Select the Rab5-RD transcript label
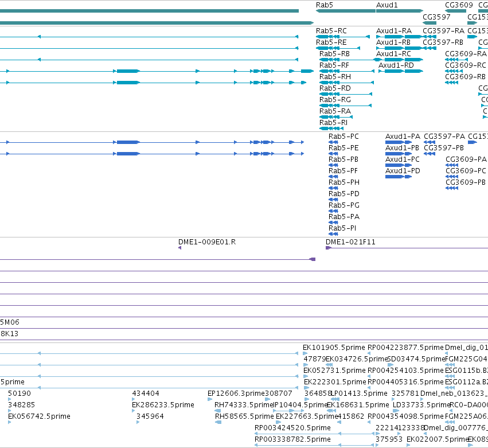 click(x=335, y=88)
